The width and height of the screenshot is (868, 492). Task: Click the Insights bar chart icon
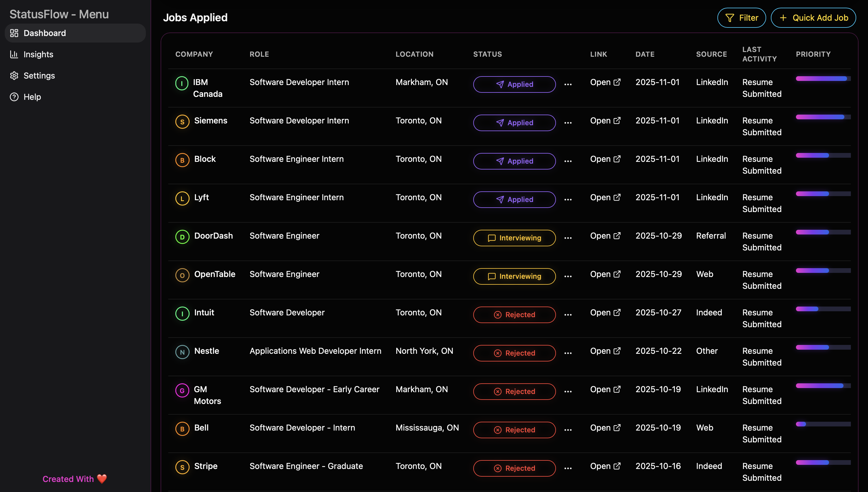coord(14,54)
